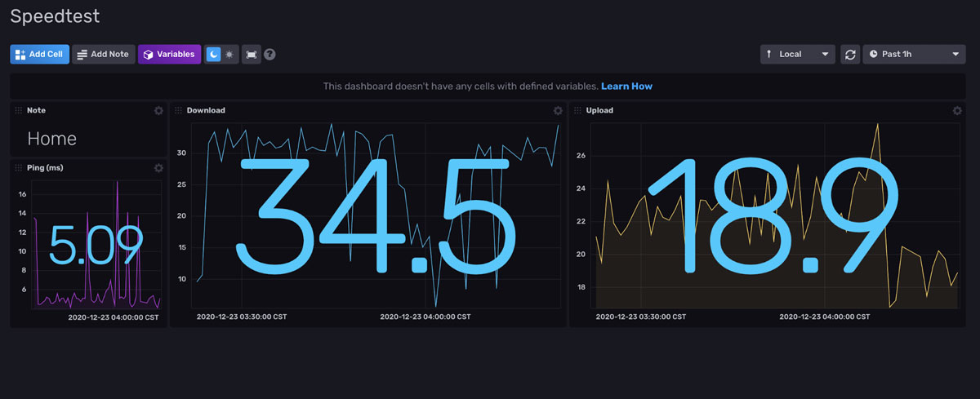Grab the Upload cell drag handle
The height and width of the screenshot is (399, 980).
coord(577,111)
